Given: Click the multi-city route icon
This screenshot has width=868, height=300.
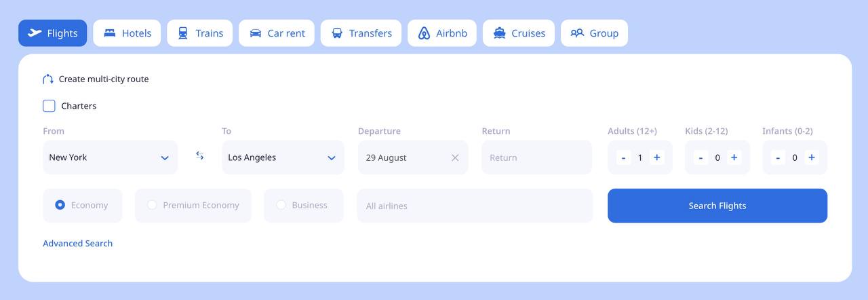Looking at the screenshot, I should [48, 79].
